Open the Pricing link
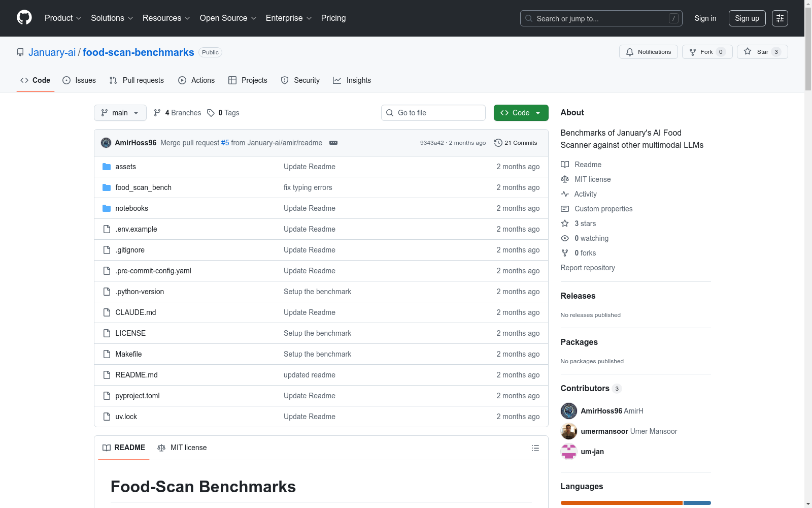812x508 pixels. (x=333, y=18)
